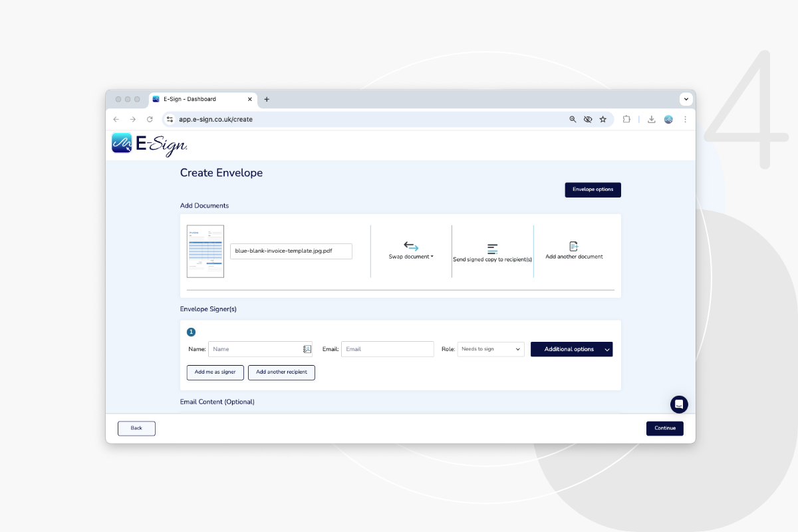The height and width of the screenshot is (532, 798).
Task: Open browser downloads
Action: 651,119
